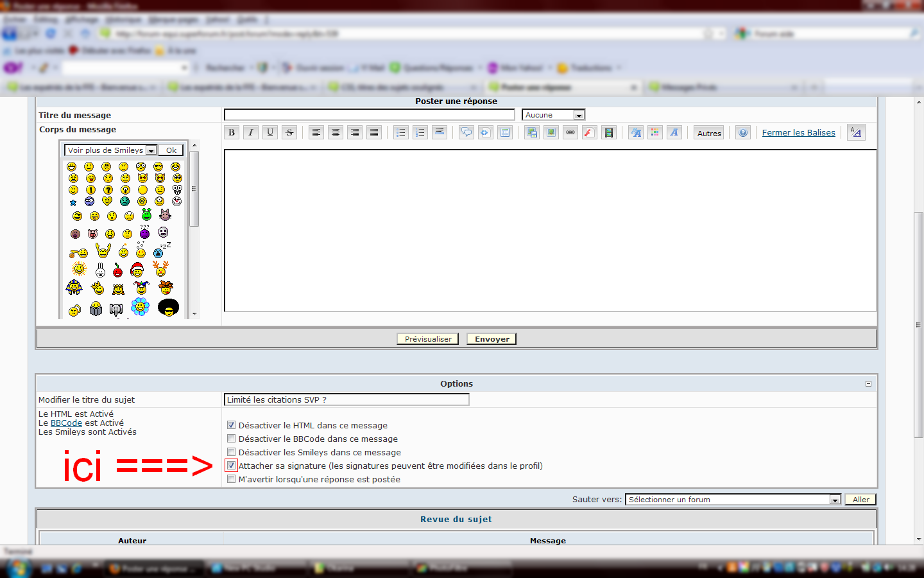Check Désactiver les Smileys dans ce message

[231, 452]
